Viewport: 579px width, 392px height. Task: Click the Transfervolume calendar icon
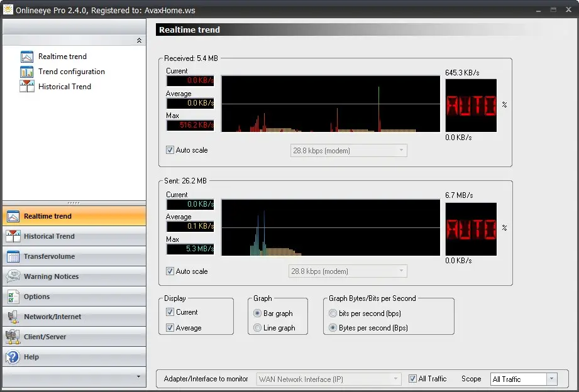coord(13,256)
